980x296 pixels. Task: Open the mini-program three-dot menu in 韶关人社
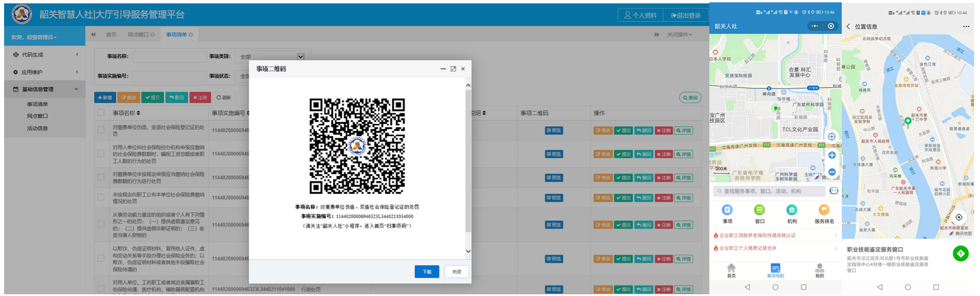tap(815, 26)
